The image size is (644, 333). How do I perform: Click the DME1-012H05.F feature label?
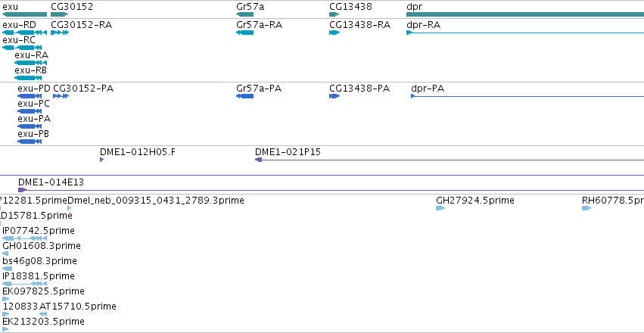pos(138,152)
